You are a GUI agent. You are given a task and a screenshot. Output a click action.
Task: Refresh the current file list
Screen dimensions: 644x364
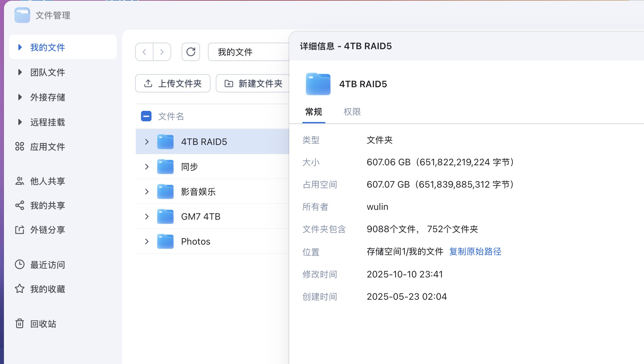click(191, 52)
